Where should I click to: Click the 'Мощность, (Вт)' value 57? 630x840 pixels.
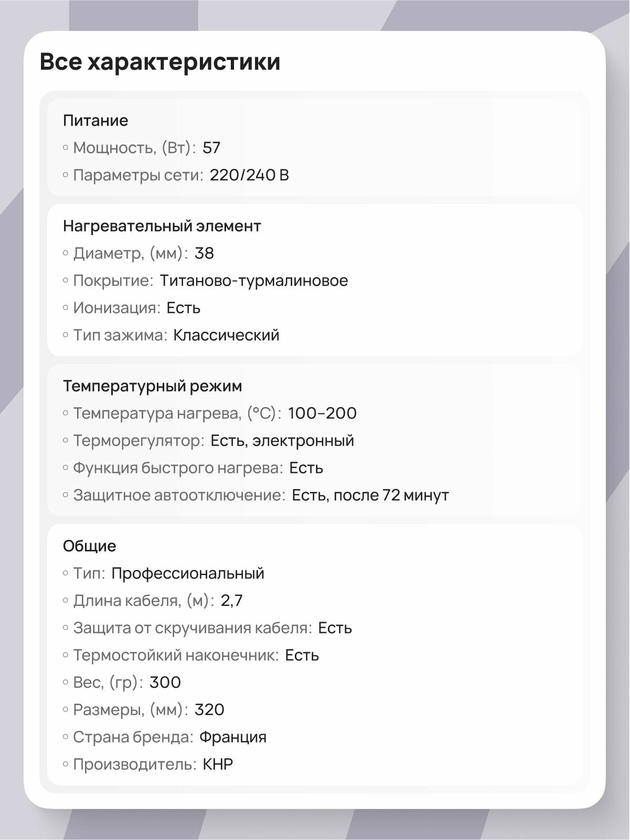pyautogui.click(x=211, y=148)
